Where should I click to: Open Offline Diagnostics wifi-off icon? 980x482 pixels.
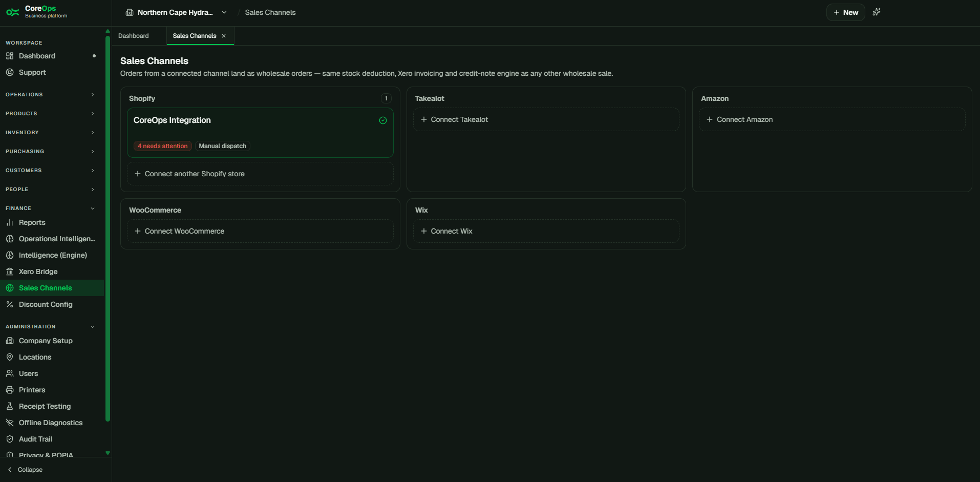point(10,423)
